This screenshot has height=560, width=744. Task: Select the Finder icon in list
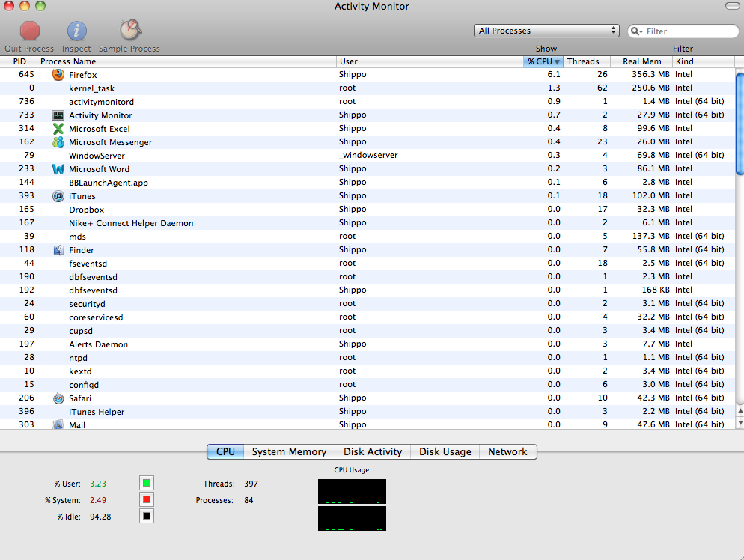click(x=58, y=250)
